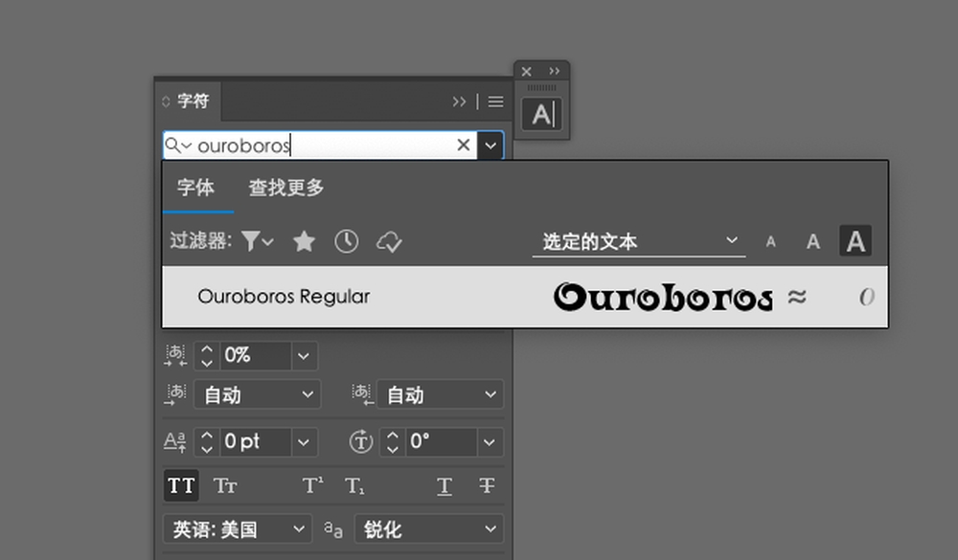Show recently used fonts clock filter
This screenshot has width=958, height=560.
coord(347,241)
